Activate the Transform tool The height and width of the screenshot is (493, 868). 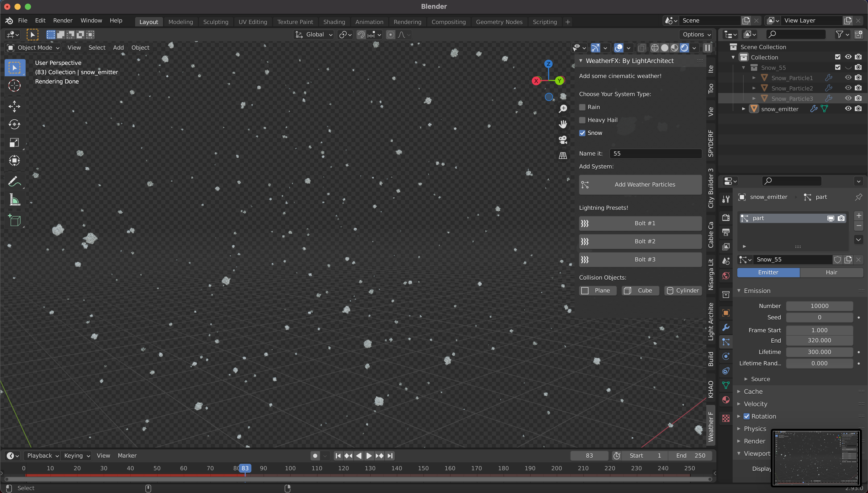click(x=14, y=160)
